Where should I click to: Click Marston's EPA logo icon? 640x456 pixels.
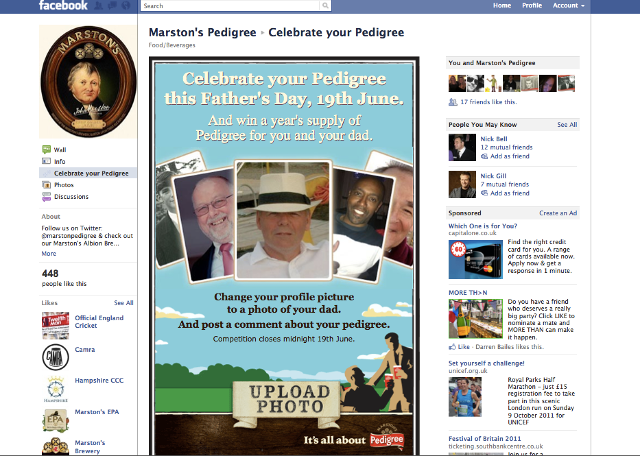click(x=56, y=420)
